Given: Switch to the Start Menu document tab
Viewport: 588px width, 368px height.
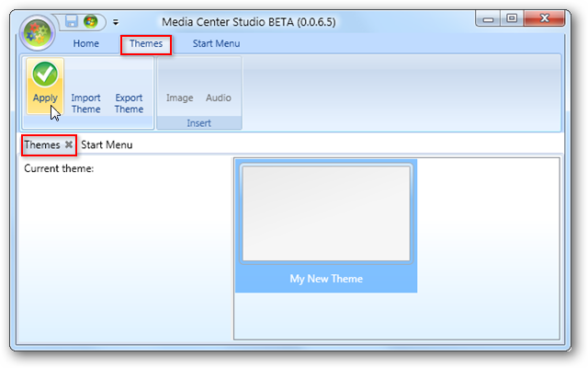Looking at the screenshot, I should pyautogui.click(x=107, y=145).
